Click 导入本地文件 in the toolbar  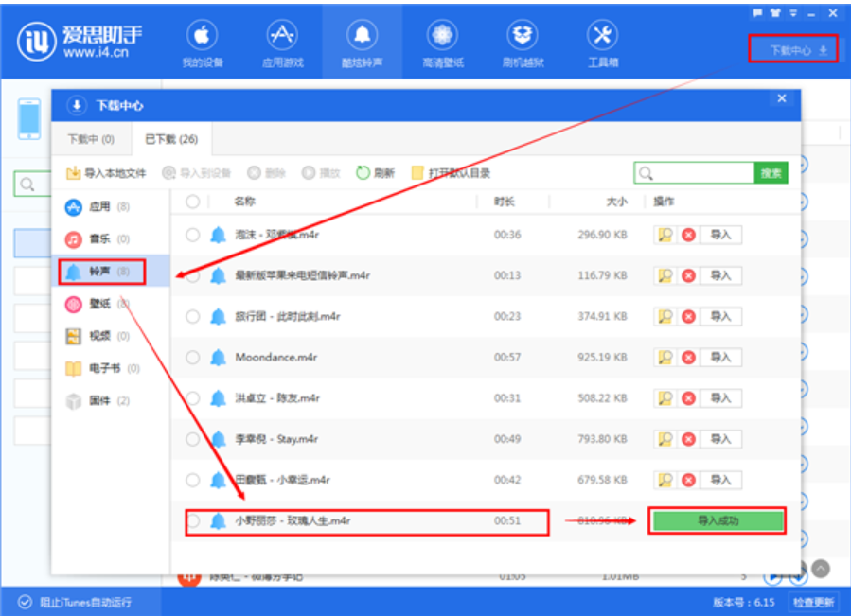click(x=106, y=173)
